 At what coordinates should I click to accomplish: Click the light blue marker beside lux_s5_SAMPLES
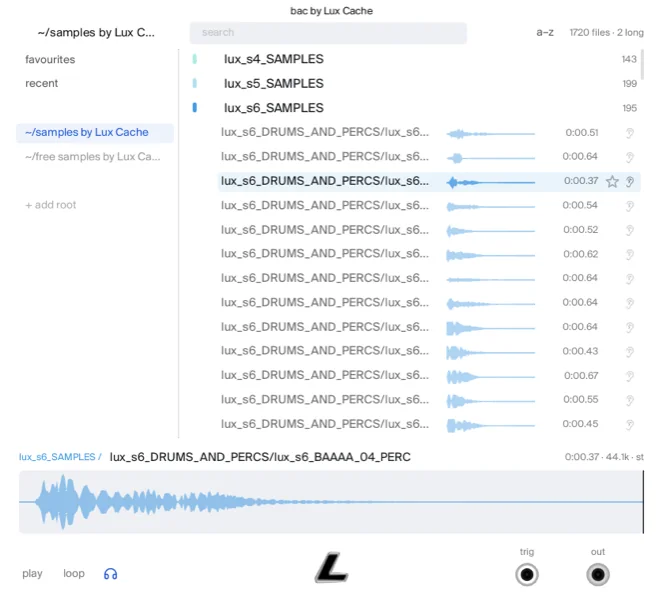click(195, 83)
